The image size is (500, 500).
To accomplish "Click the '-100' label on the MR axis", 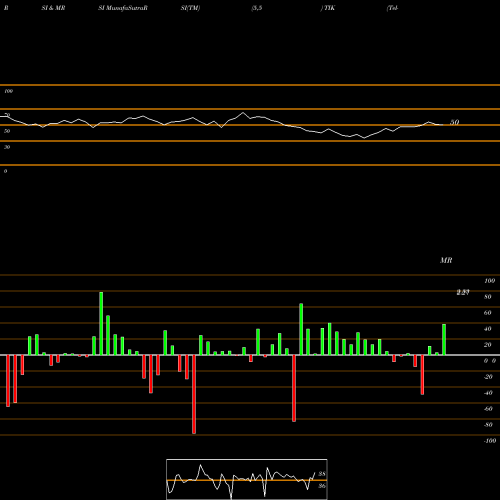I will [489, 441].
